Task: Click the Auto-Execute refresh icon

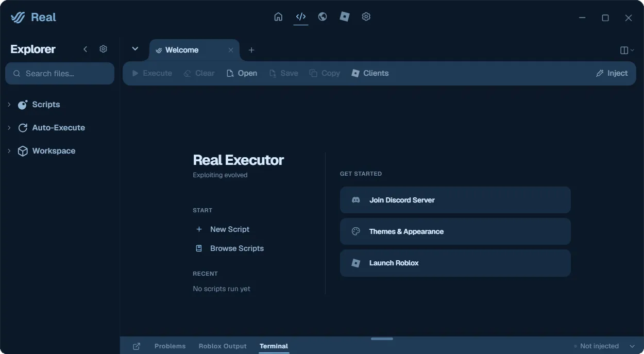Action: pyautogui.click(x=23, y=128)
